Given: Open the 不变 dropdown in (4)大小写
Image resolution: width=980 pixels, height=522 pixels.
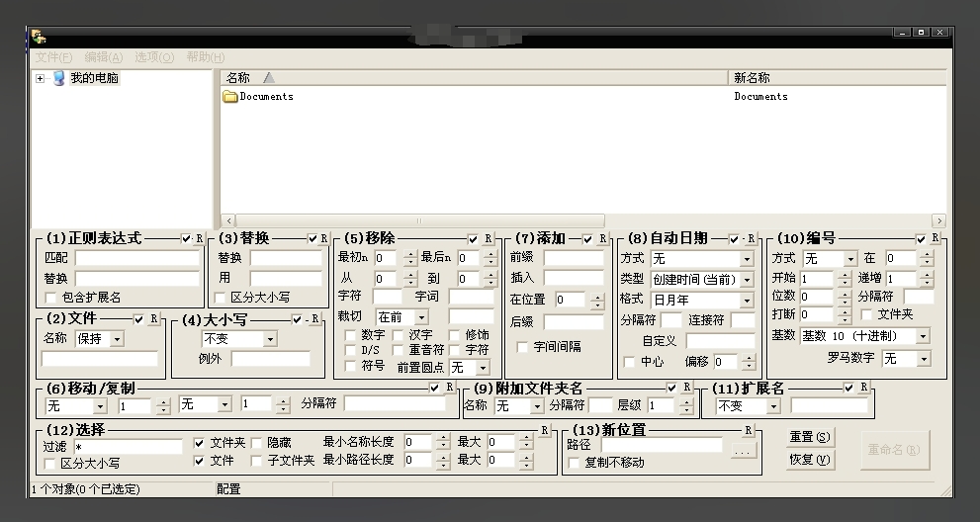Looking at the screenshot, I should coord(270,339).
